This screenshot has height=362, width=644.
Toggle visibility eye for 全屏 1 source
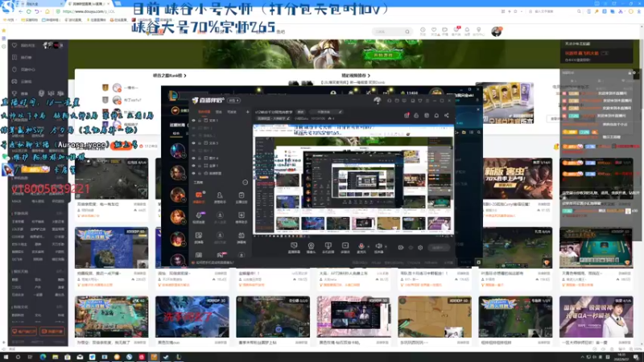(194, 166)
